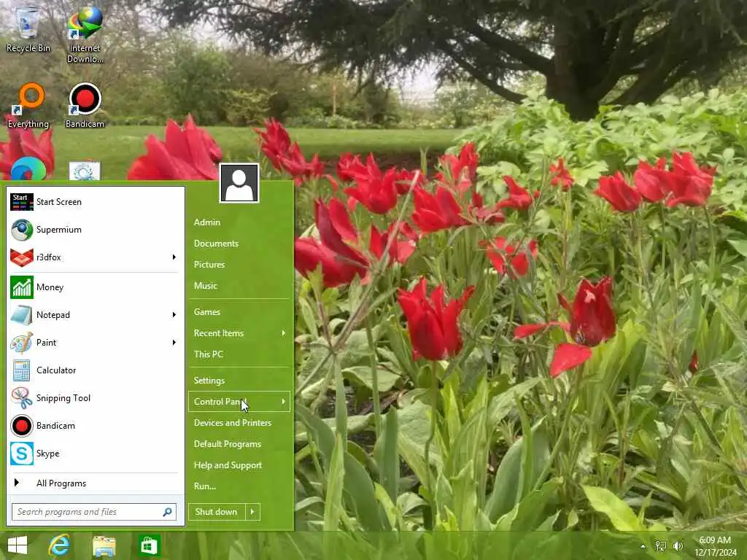
Task: Open Games from start menu
Action: (206, 312)
